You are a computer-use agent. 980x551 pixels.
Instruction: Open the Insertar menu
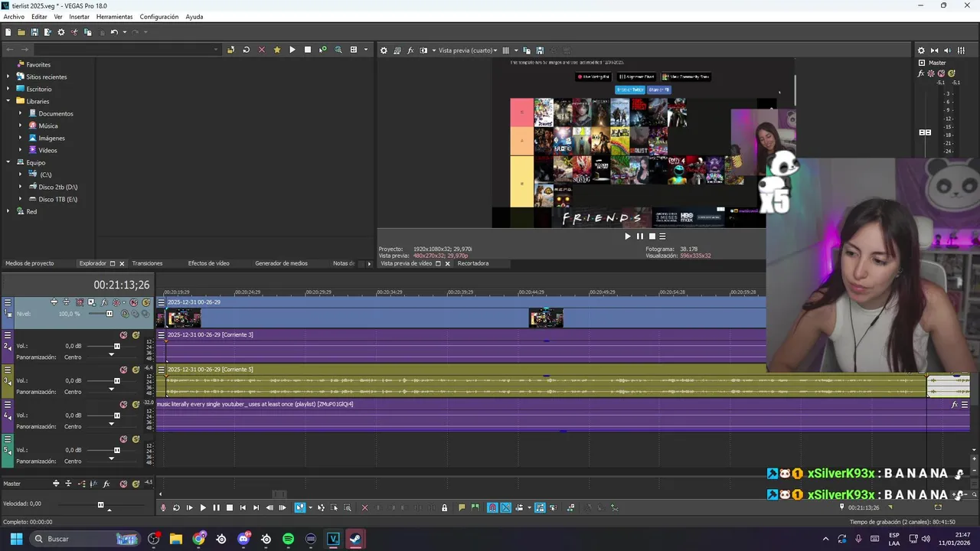click(79, 17)
